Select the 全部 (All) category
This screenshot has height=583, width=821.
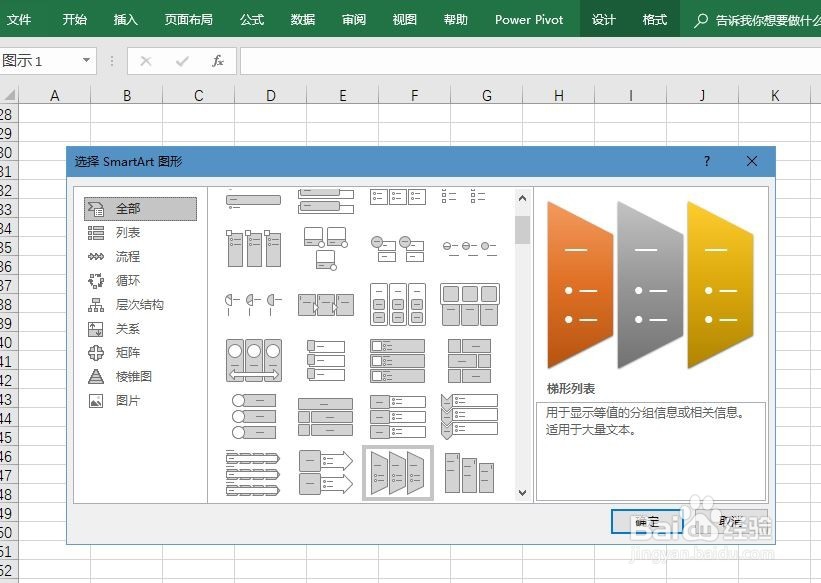140,208
